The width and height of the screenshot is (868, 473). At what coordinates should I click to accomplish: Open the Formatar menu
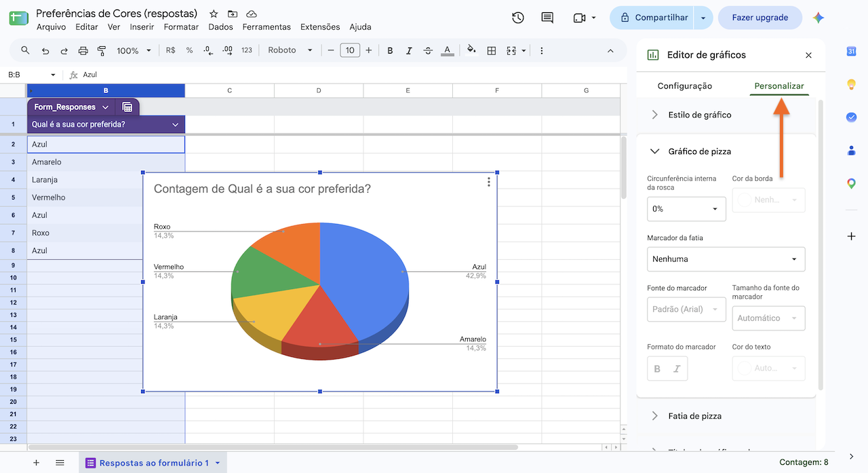[181, 27]
